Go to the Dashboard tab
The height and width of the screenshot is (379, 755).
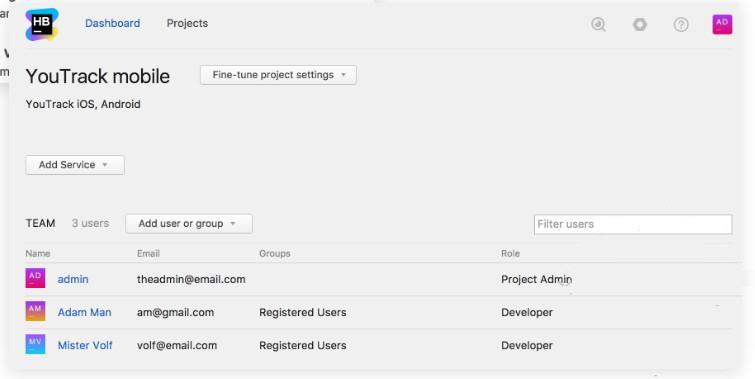(x=113, y=23)
